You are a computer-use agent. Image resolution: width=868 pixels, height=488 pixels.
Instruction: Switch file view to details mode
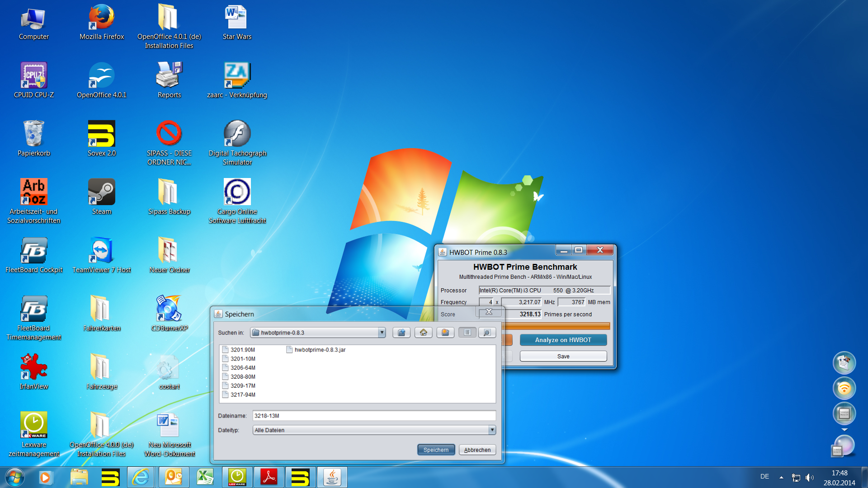pyautogui.click(x=487, y=333)
